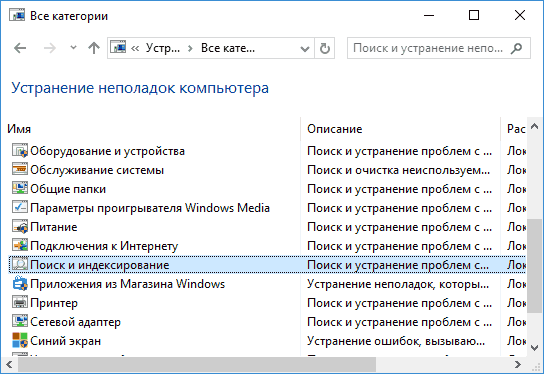Open the Сетевой адаптер troubleshooter
This screenshot has height=374, width=544.
coord(75,322)
